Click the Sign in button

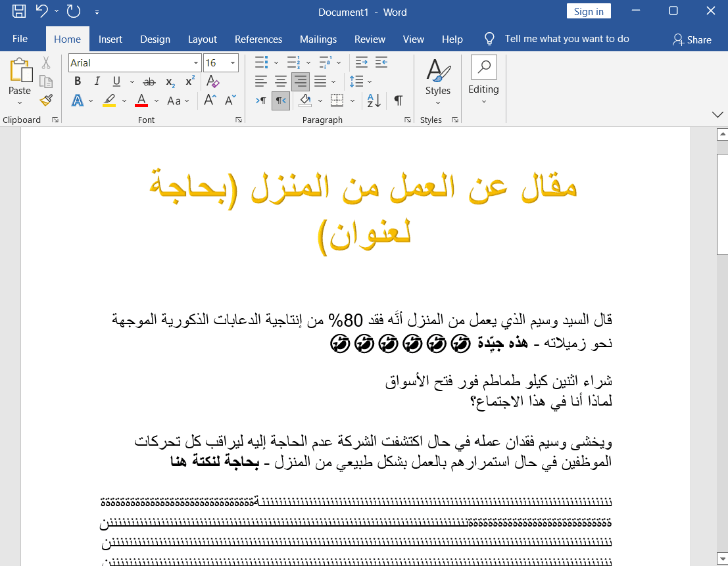589,12
